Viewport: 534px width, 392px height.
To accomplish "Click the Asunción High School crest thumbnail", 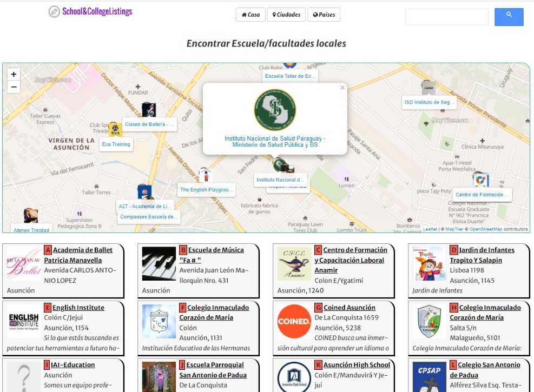I will [294, 377].
